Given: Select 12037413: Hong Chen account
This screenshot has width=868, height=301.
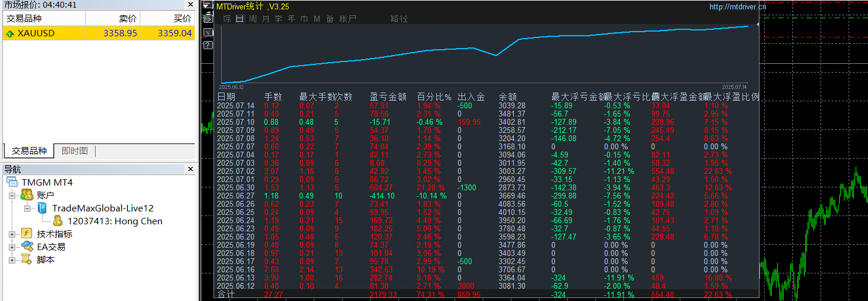Looking at the screenshot, I should (115, 221).
